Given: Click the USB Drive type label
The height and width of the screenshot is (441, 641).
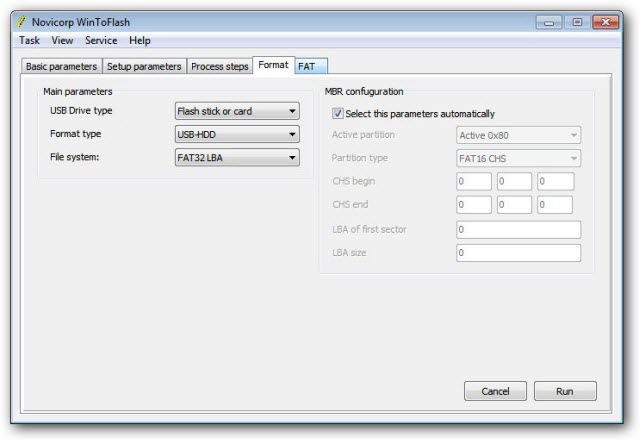Looking at the screenshot, I should (81, 110).
